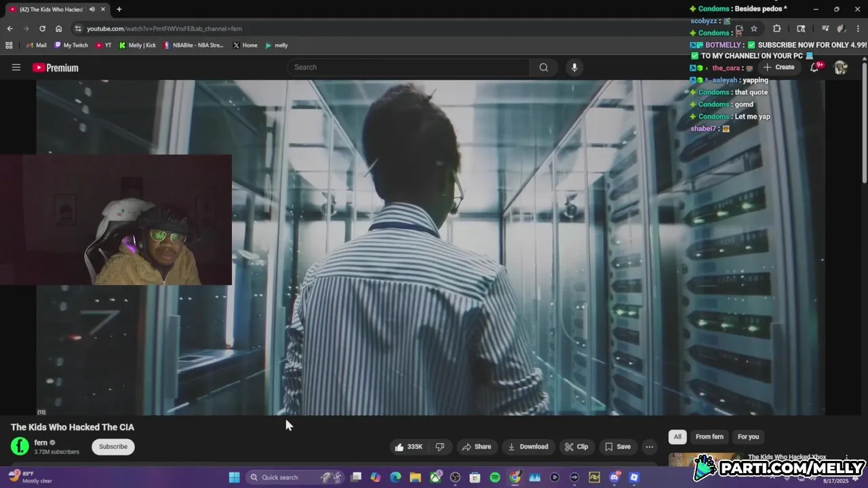
Task: Go back using browser back arrow
Action: pos(9,28)
